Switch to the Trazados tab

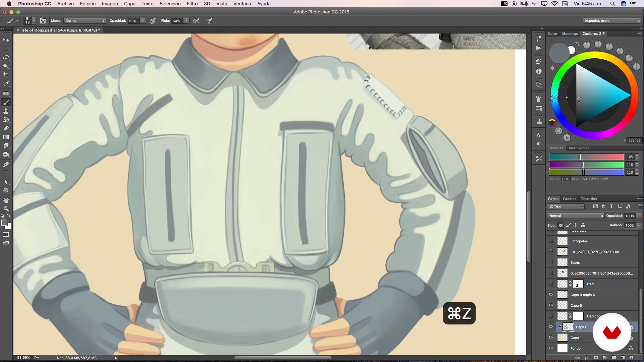tap(589, 199)
